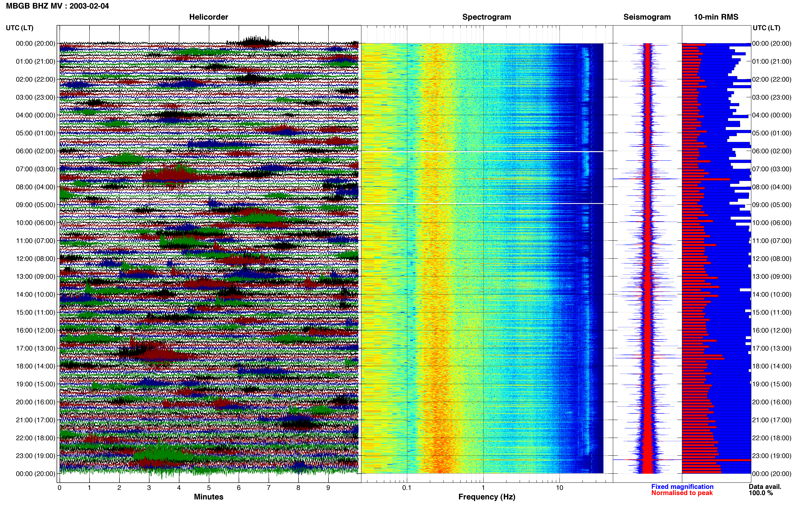Click left time label '14:00 (10:00)'

click(x=35, y=294)
